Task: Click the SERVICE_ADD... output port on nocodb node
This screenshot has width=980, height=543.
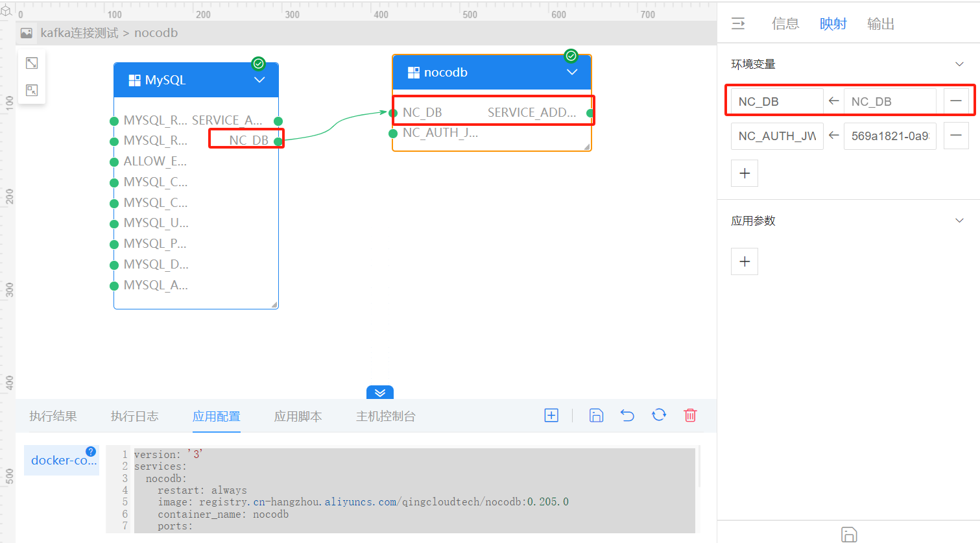Action: [590, 113]
